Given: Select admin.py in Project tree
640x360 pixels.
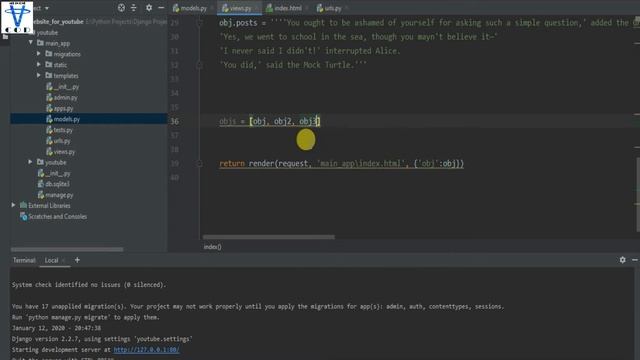Looking at the screenshot, I should pyautogui.click(x=65, y=98).
